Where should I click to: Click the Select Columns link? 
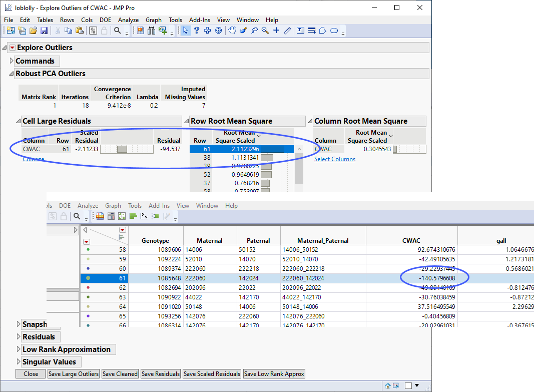click(334, 159)
